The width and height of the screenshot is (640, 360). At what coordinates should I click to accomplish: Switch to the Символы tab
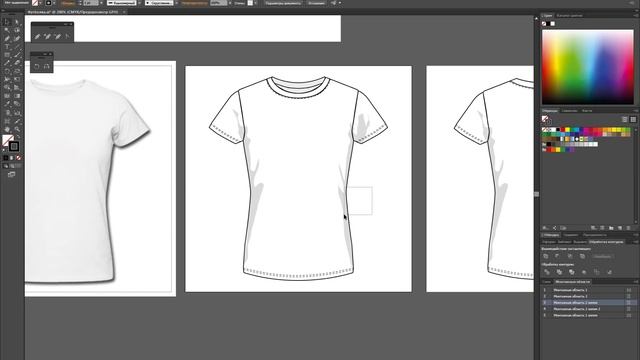tap(570, 111)
